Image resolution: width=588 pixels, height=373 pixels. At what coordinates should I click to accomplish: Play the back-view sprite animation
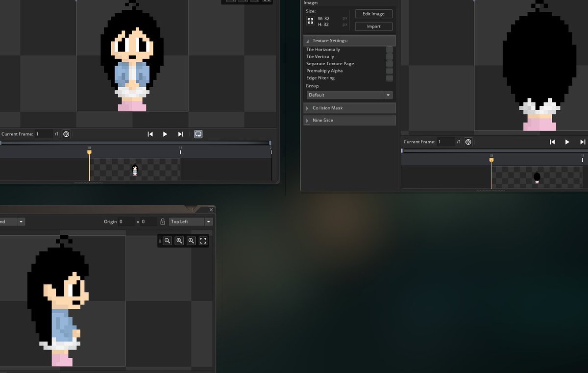pos(567,142)
